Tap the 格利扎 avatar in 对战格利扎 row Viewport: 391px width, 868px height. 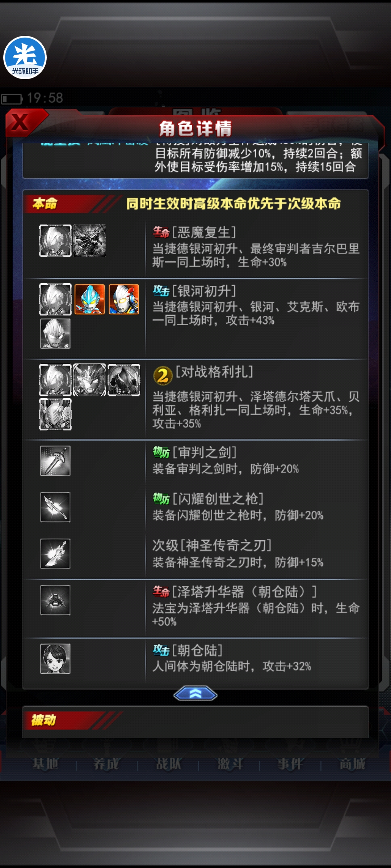tap(55, 414)
